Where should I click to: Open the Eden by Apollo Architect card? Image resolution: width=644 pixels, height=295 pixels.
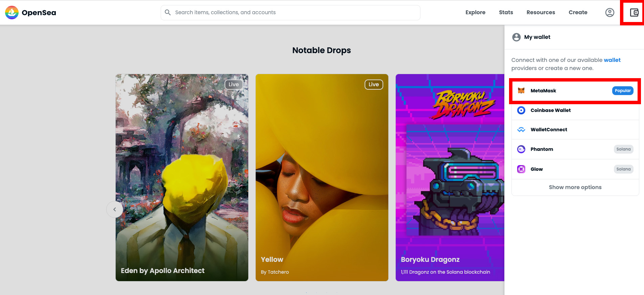(182, 178)
